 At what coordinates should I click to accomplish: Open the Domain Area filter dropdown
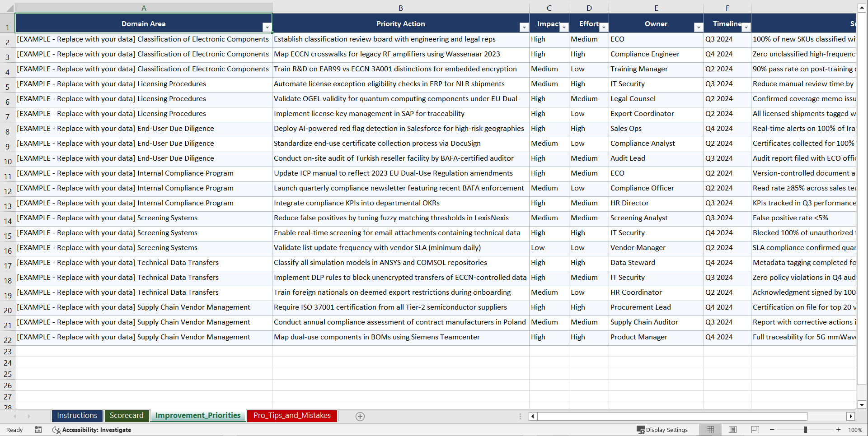(267, 27)
